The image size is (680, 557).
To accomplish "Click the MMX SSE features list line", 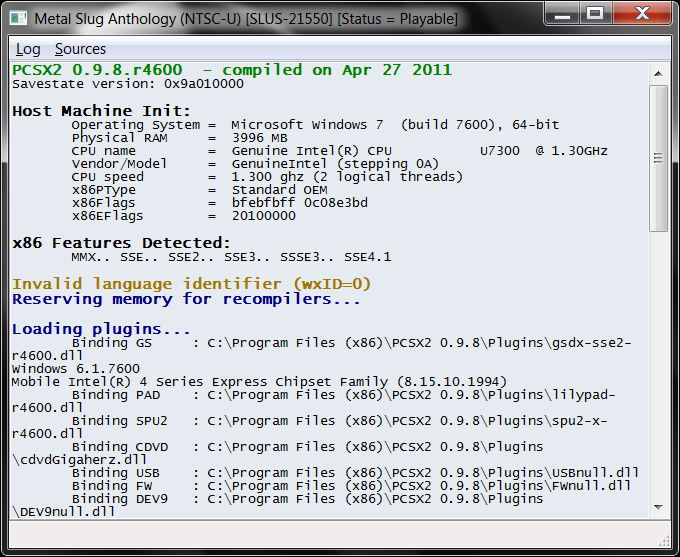I will (231, 257).
